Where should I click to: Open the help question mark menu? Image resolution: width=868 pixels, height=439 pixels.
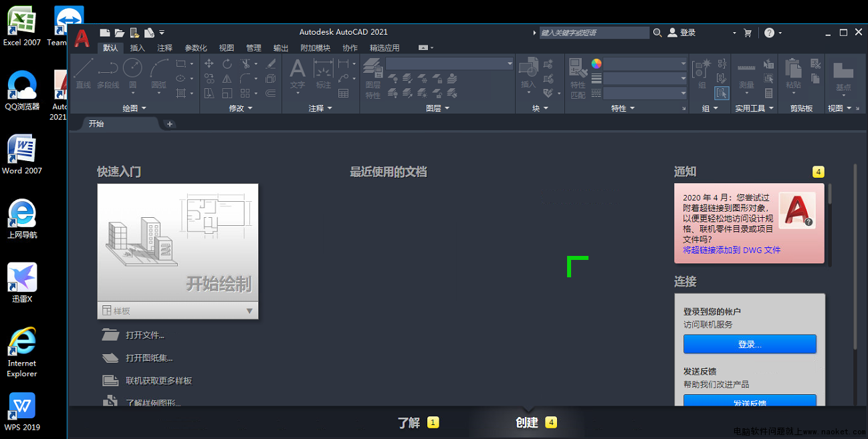point(772,32)
